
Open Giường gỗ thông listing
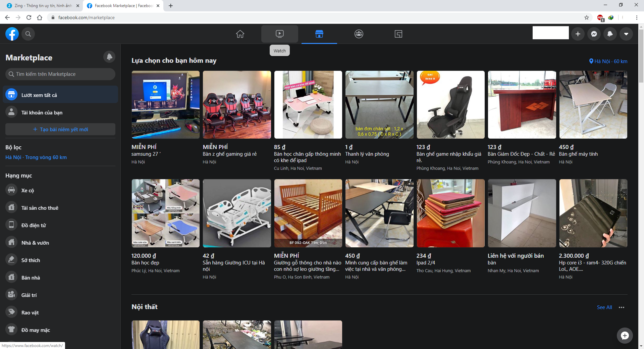point(308,213)
